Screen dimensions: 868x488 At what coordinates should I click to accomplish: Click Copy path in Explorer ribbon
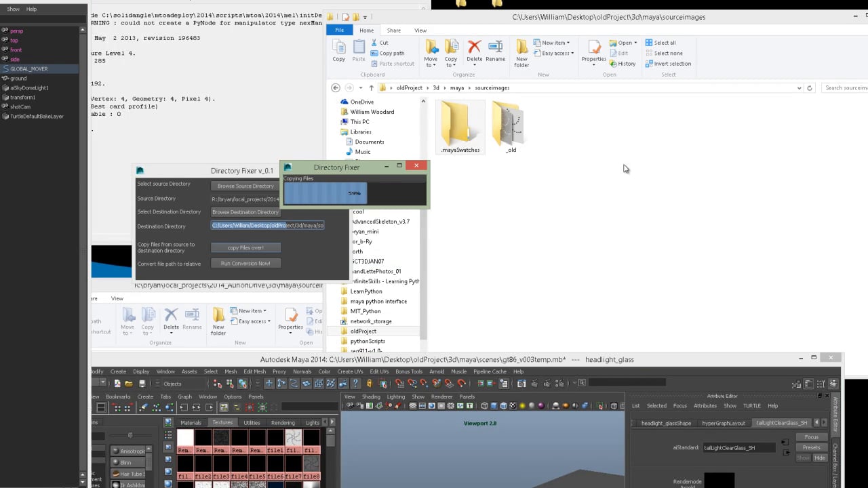[x=387, y=53]
